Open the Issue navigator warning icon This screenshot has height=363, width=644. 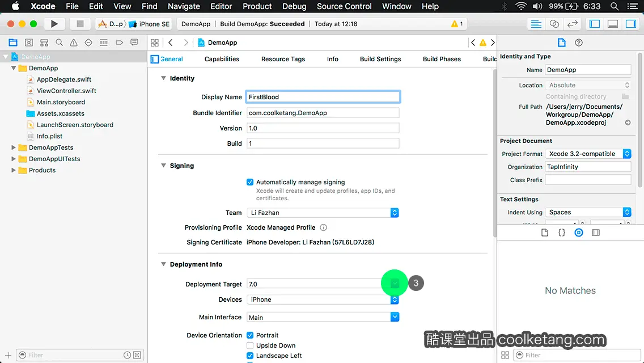coord(74,43)
